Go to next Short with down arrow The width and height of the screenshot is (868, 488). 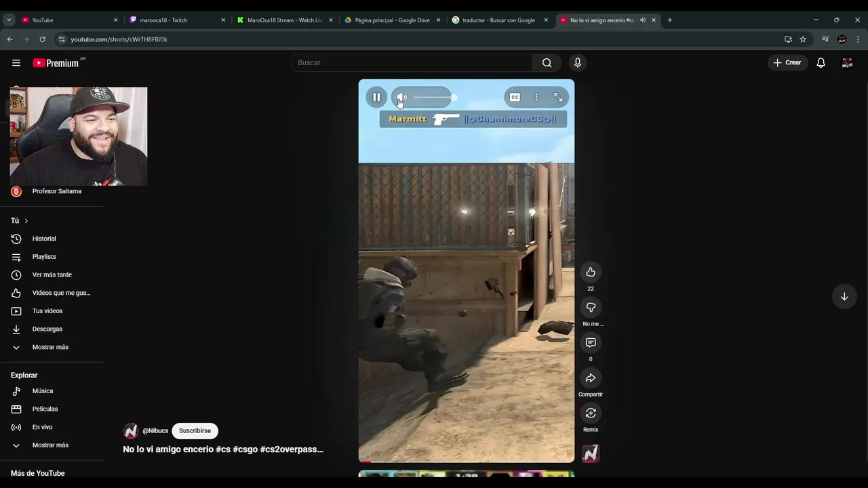click(844, 296)
